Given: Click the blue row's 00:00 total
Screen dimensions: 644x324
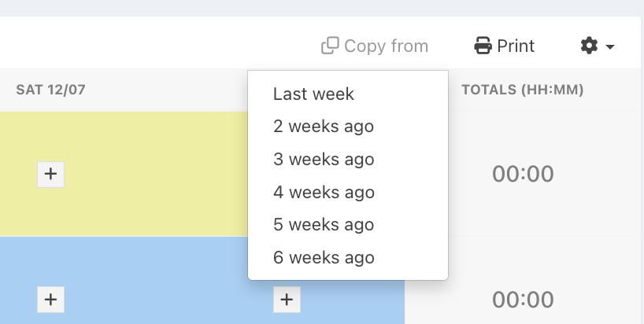Looking at the screenshot, I should [523, 300].
